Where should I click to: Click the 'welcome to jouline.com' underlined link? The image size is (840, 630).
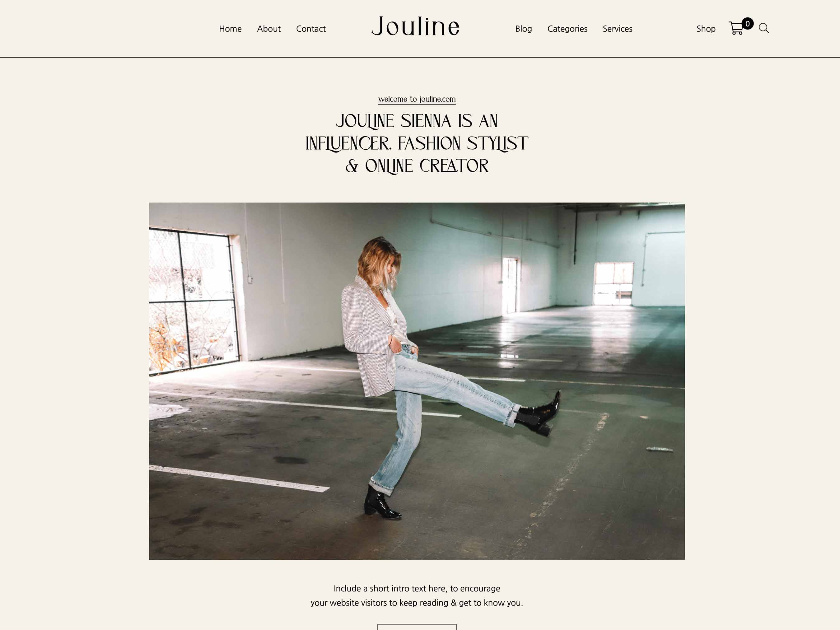[417, 100]
